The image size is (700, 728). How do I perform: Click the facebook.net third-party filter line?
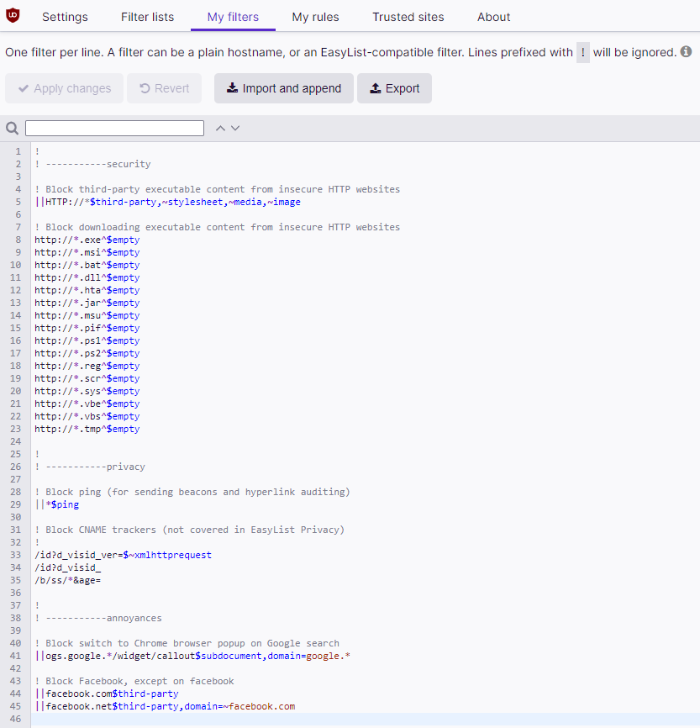click(166, 706)
